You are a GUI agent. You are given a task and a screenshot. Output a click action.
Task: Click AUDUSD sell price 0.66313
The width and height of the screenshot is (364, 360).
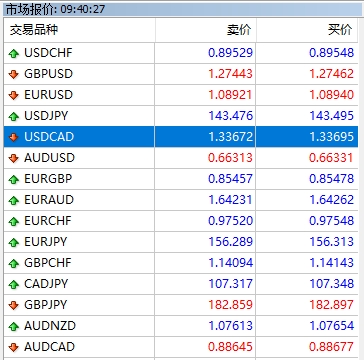click(x=231, y=158)
